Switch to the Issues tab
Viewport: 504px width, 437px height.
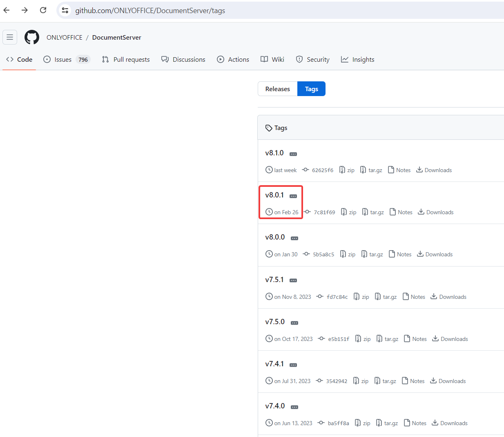[67, 59]
